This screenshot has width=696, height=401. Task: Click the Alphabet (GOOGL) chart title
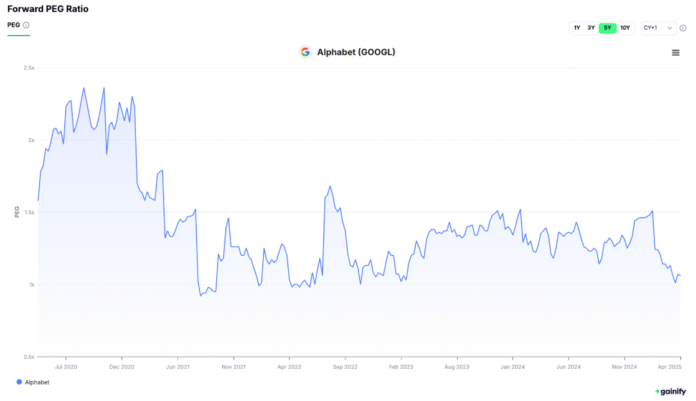coord(356,52)
